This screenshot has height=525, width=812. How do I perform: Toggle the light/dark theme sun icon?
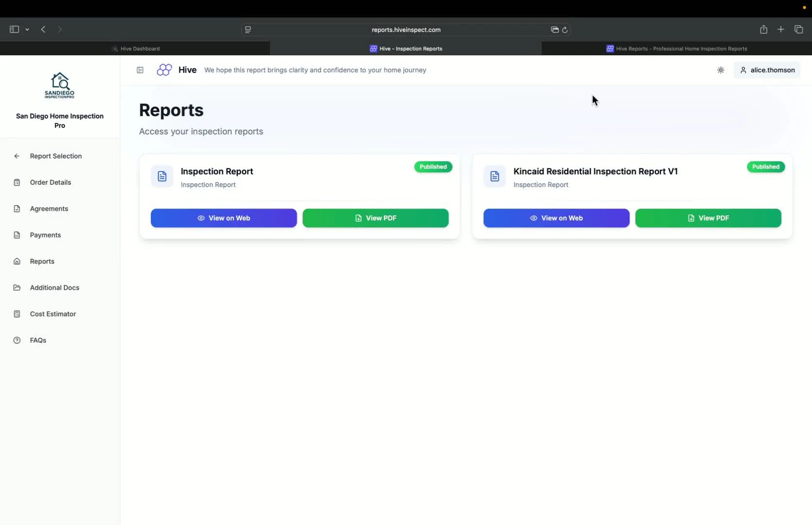coord(721,70)
